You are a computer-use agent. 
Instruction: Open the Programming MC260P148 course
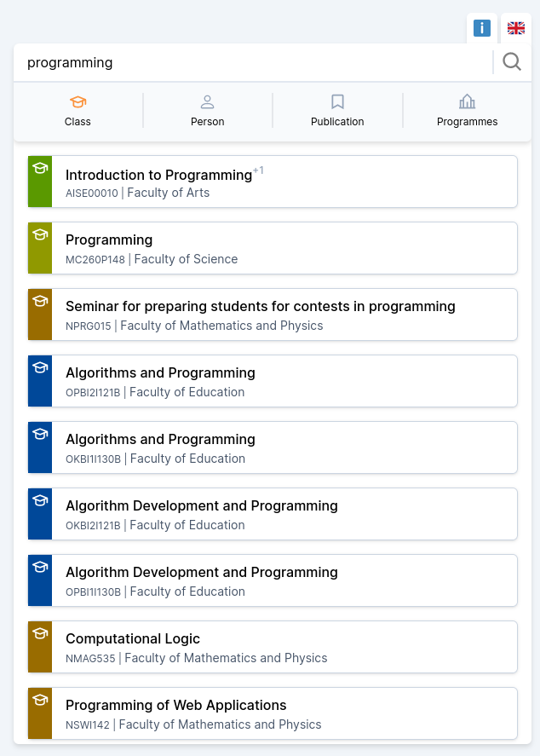273,248
